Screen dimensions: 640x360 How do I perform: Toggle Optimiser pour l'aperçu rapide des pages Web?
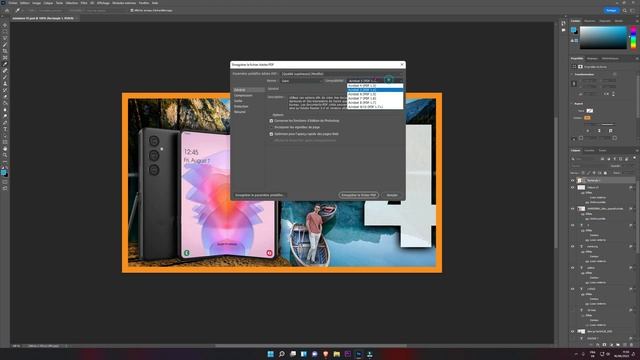click(271, 134)
